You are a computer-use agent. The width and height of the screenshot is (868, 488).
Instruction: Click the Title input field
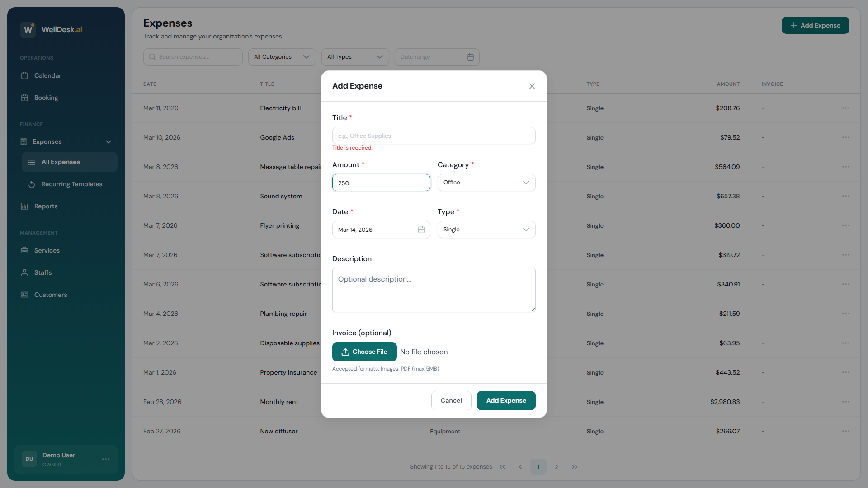click(434, 136)
